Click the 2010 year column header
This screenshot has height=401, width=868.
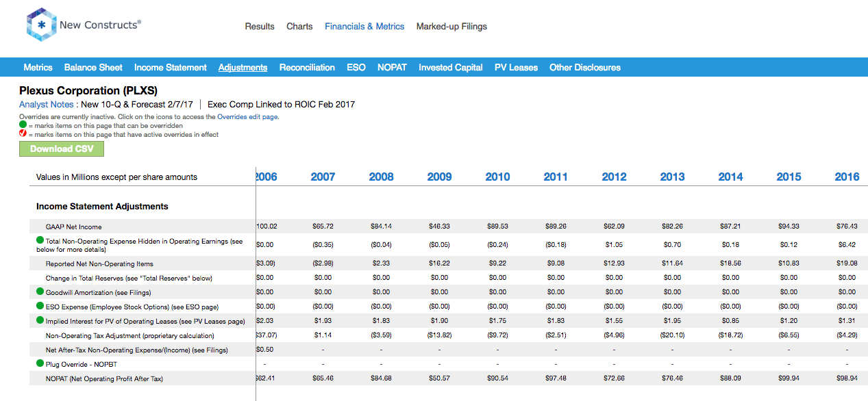tap(497, 177)
